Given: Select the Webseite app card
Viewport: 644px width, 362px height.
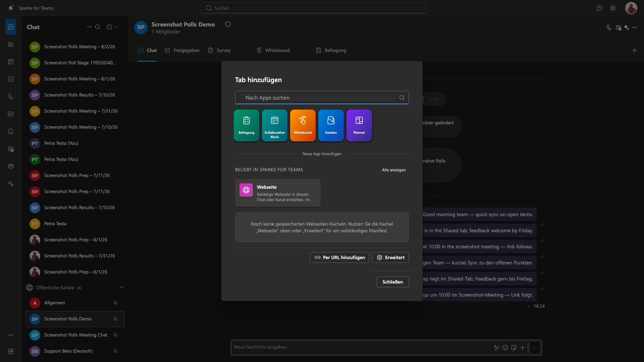Looking at the screenshot, I should click(x=278, y=193).
